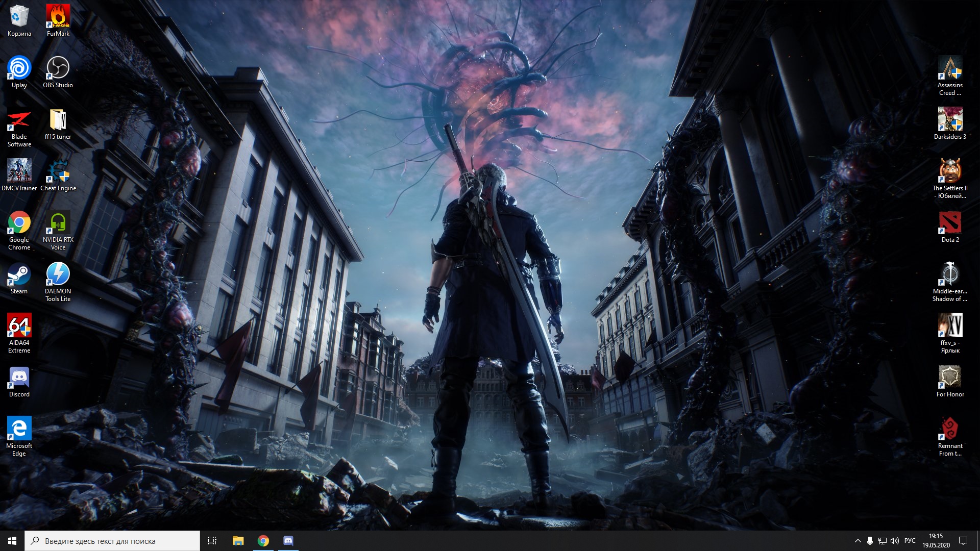Open the Windows Start menu

12,541
